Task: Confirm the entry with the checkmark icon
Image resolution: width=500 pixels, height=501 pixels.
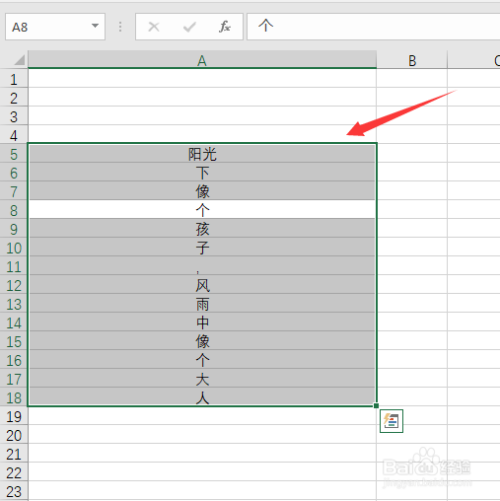Action: coord(189,27)
